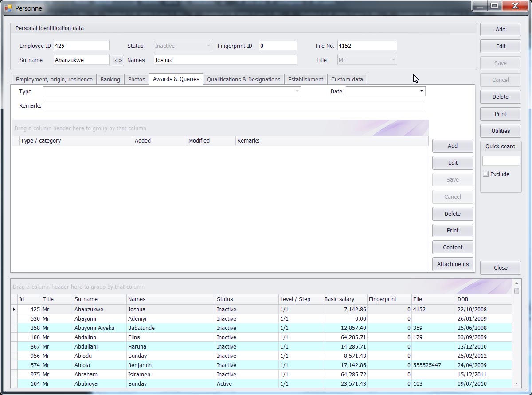The image size is (532, 395).
Task: Click the row indicator arrow for Abanzukwe
Action: coord(14,310)
